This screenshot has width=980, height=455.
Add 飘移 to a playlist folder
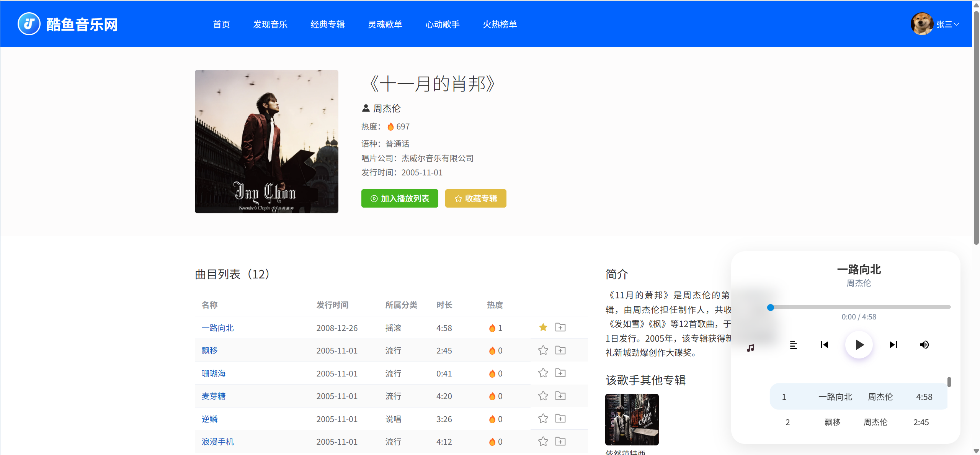click(560, 350)
